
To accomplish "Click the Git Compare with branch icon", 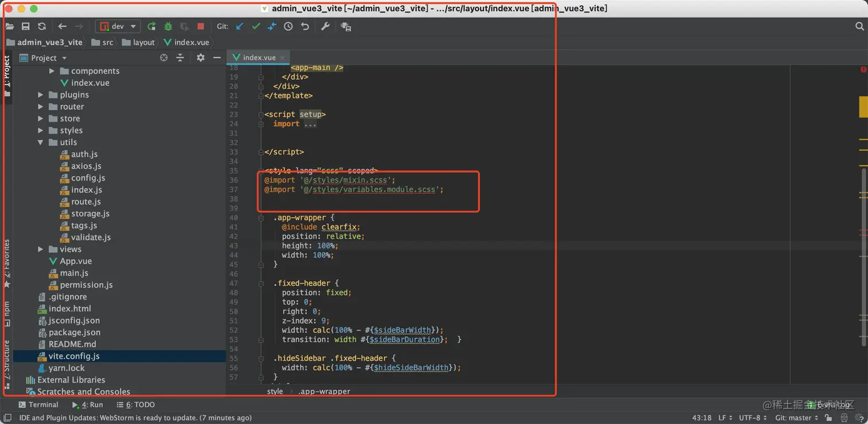I will (272, 26).
